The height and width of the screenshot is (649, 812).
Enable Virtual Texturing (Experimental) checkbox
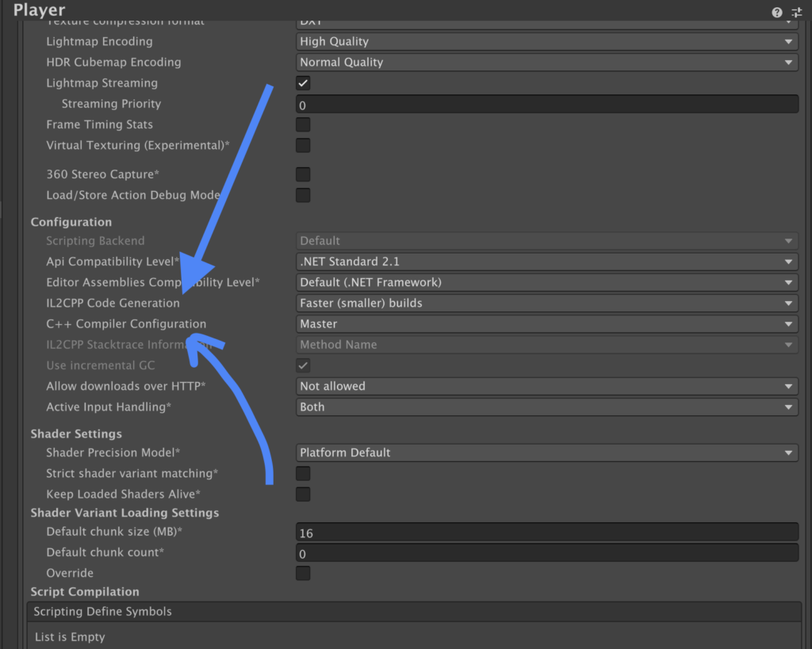[x=303, y=146]
